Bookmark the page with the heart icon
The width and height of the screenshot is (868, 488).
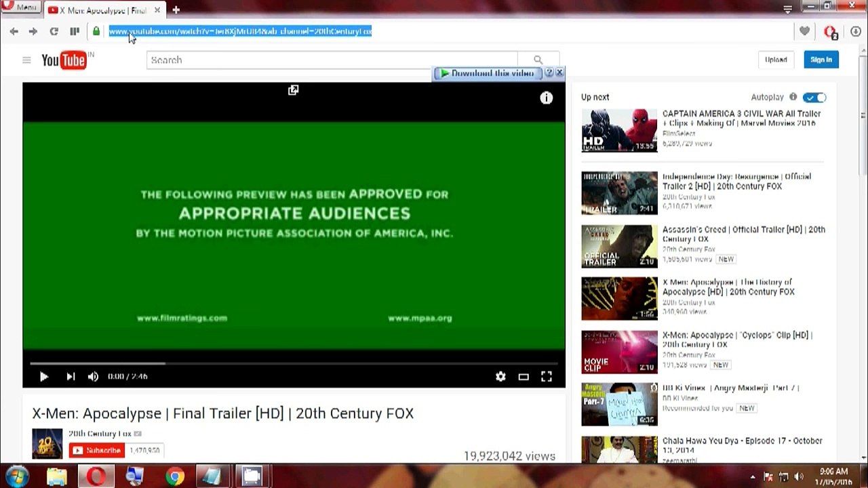click(x=804, y=31)
